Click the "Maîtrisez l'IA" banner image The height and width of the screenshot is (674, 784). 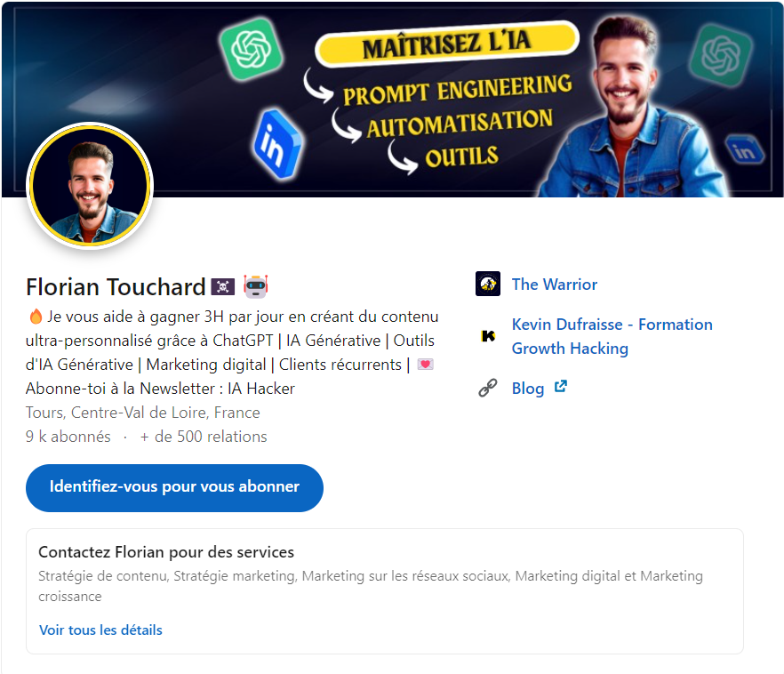pos(392,100)
